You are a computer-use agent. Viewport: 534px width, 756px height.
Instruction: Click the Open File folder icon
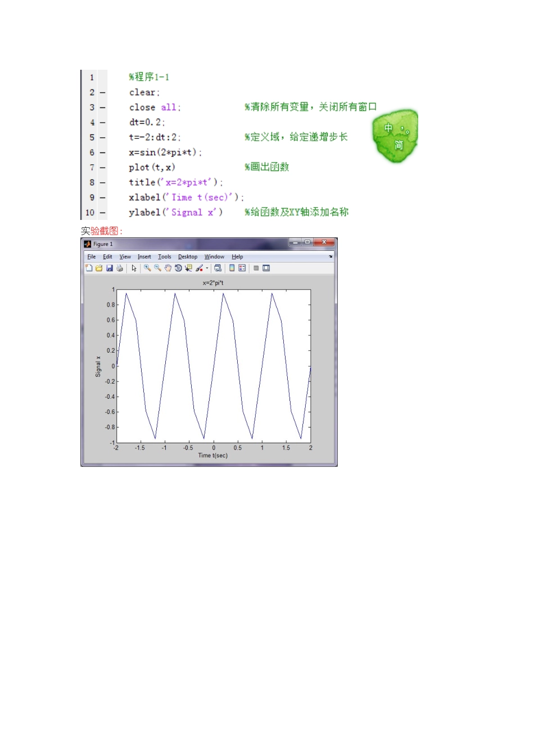pyautogui.click(x=99, y=268)
